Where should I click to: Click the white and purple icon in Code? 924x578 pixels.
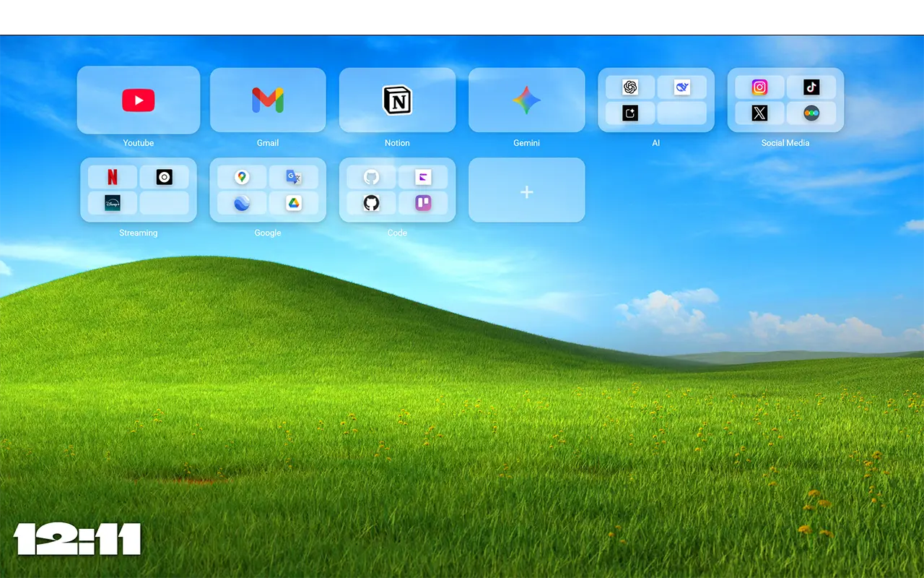point(423,177)
